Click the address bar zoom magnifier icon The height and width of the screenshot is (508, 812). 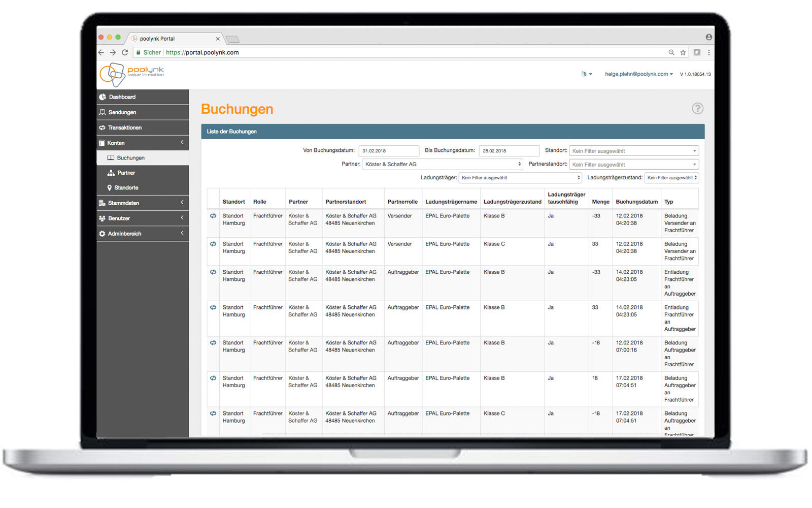coord(671,52)
